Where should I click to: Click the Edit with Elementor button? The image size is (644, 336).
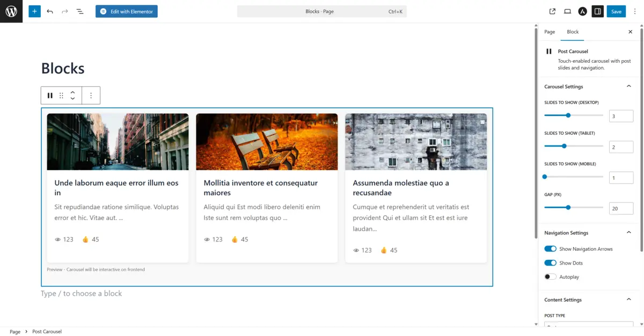click(127, 11)
